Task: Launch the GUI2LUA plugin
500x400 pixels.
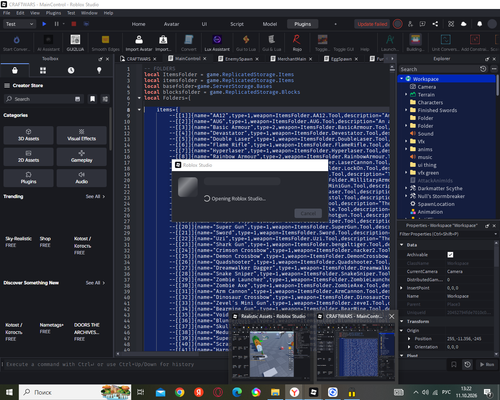Action: pos(75,43)
